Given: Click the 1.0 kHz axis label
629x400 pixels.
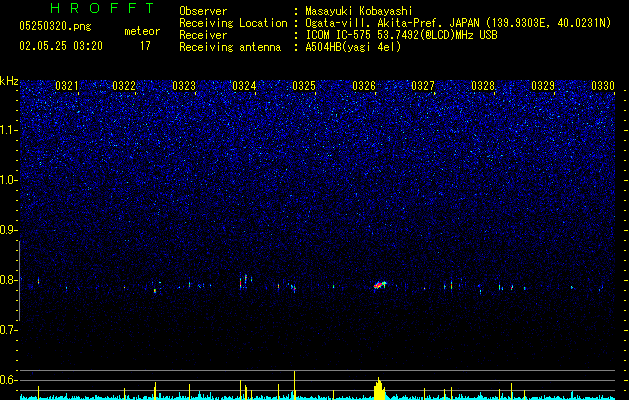Looking at the screenshot, I should [9, 180].
